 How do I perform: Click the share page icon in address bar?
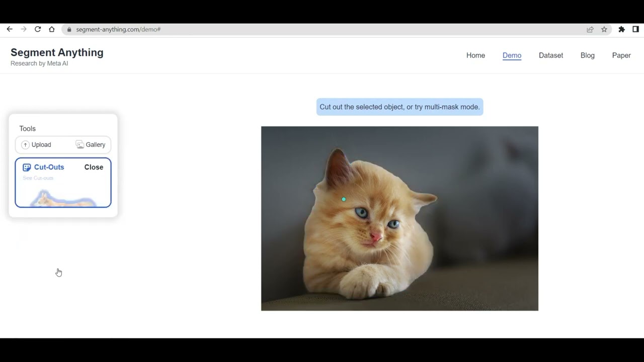(x=590, y=30)
